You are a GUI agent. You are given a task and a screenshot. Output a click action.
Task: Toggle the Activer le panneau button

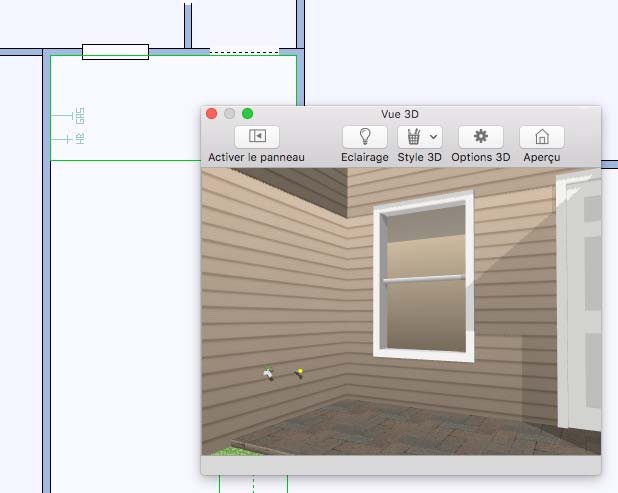[x=256, y=137]
